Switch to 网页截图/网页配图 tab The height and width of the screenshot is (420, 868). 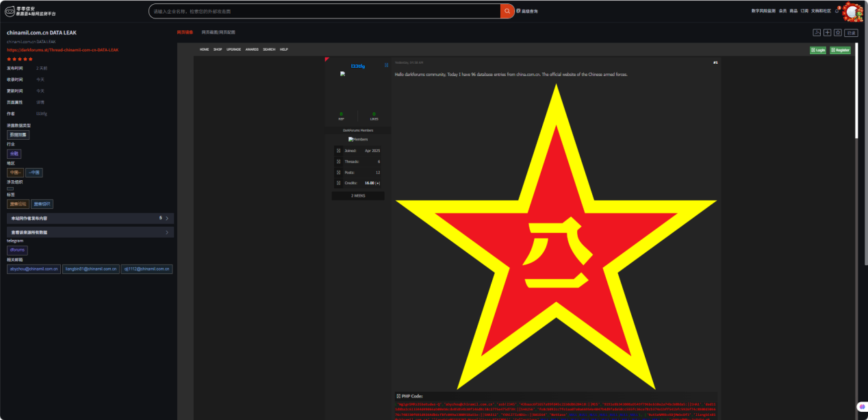click(218, 32)
